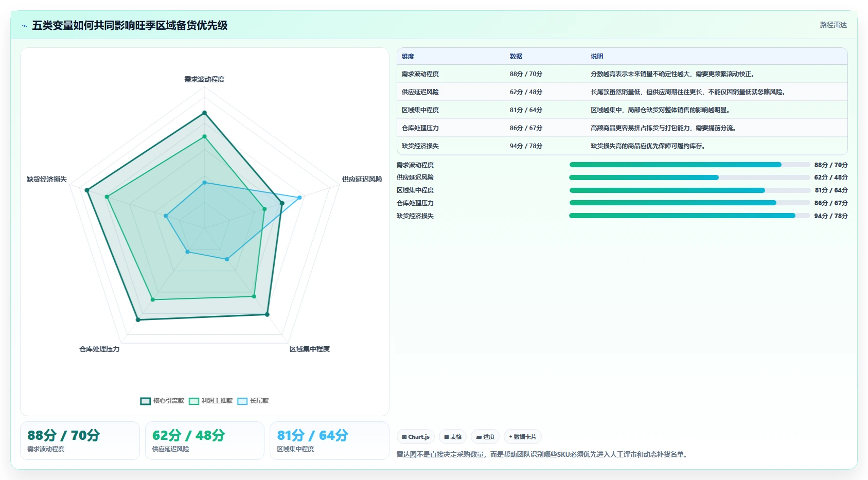Click the 路径雷达 label in the header
Viewport: 868px width, 480px height.
pos(833,25)
